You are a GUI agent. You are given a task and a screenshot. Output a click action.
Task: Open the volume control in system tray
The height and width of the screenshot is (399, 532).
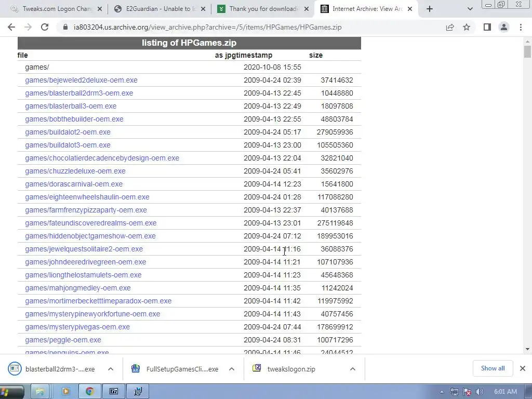[480, 392]
